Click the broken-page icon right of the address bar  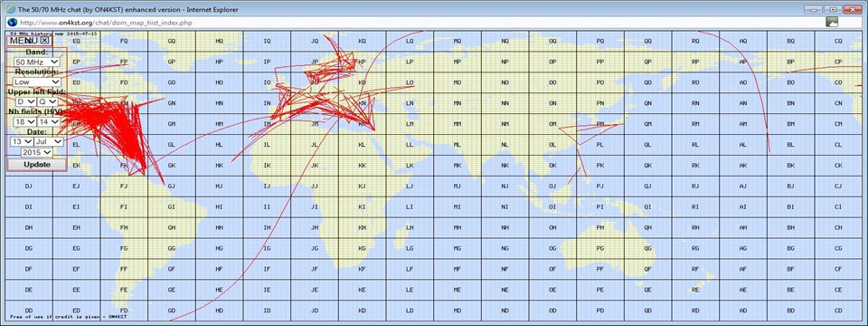(x=832, y=22)
